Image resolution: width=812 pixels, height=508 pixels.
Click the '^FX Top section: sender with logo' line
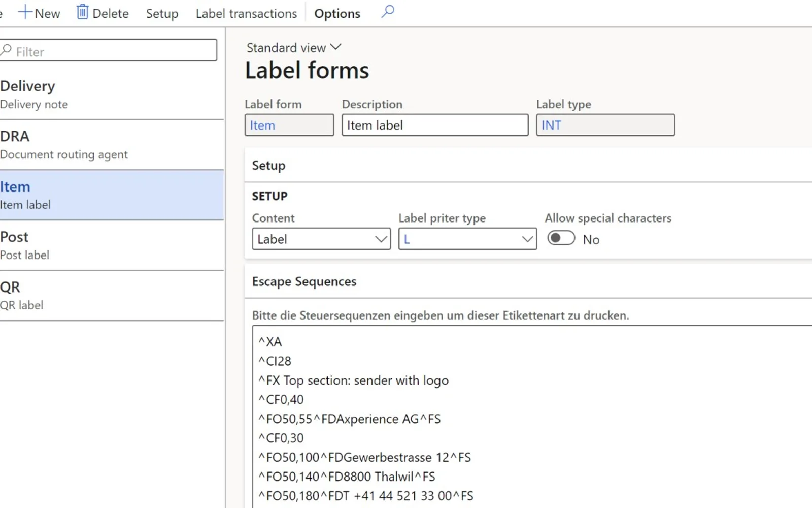pos(353,380)
